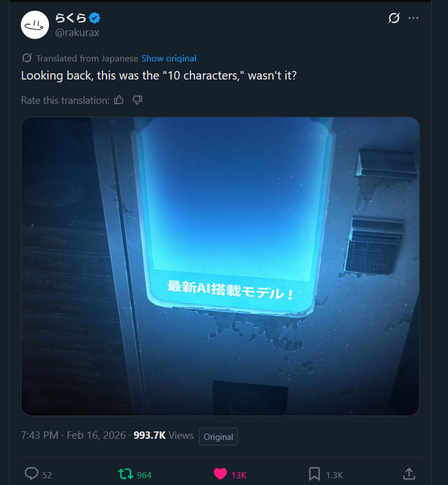Screen dimensions: 448x485
Task: Click the display name らくら
Action: tap(70, 18)
